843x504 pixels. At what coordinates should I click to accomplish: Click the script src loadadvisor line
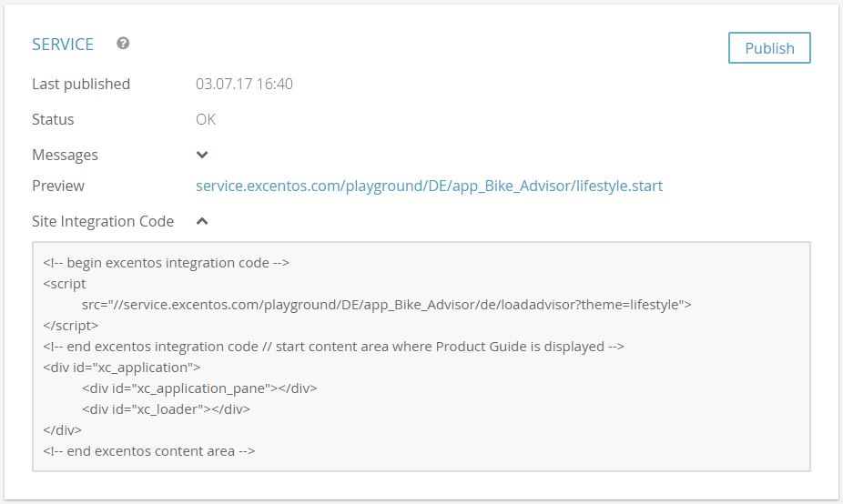[387, 305]
